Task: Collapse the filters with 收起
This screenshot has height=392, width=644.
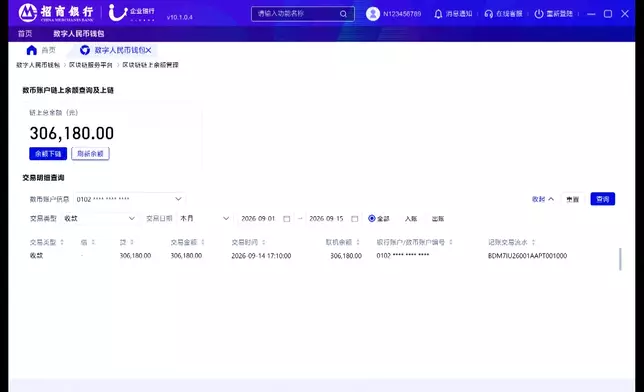Action: [x=543, y=199]
